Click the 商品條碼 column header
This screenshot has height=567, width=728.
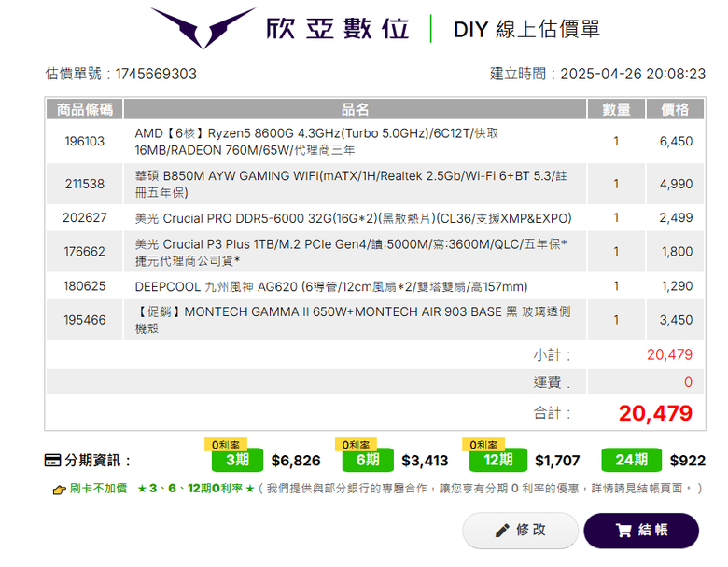click(85, 109)
